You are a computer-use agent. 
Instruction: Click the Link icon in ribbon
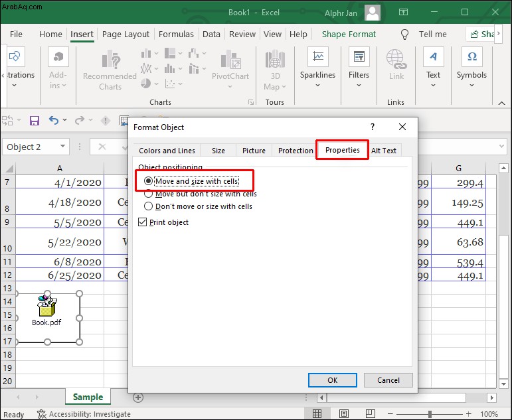click(396, 64)
